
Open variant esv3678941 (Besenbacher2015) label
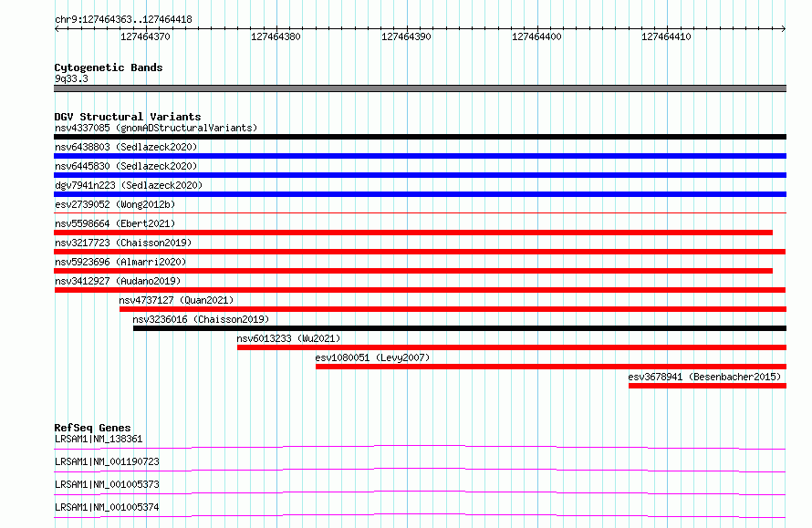[x=704, y=377]
